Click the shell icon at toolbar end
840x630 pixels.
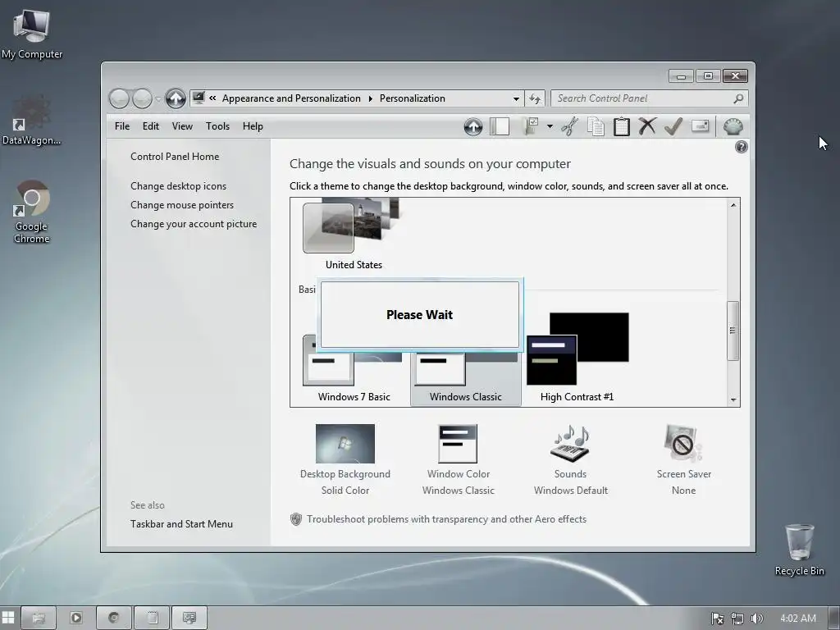coord(733,127)
